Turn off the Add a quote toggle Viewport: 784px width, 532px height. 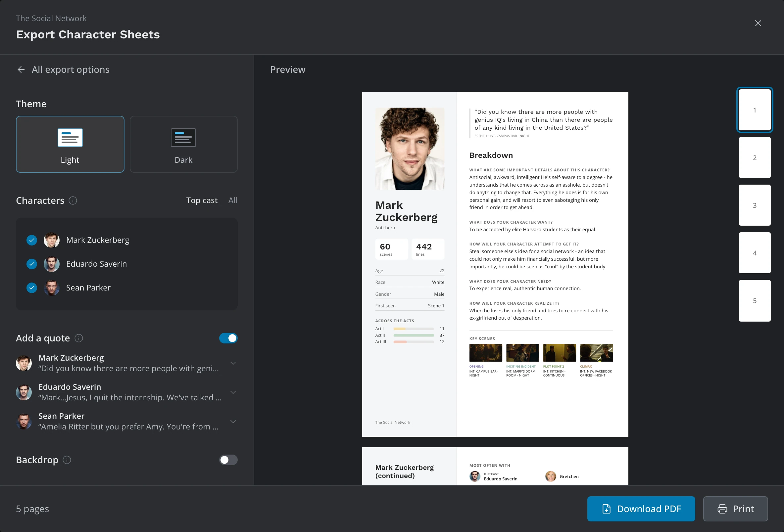pyautogui.click(x=228, y=338)
